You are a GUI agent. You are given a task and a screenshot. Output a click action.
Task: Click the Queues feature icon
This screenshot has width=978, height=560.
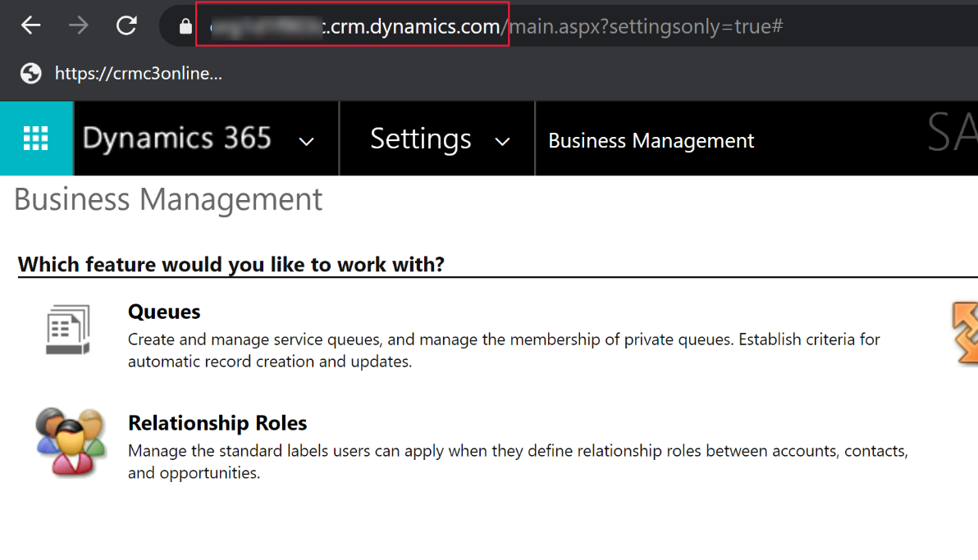[68, 330]
